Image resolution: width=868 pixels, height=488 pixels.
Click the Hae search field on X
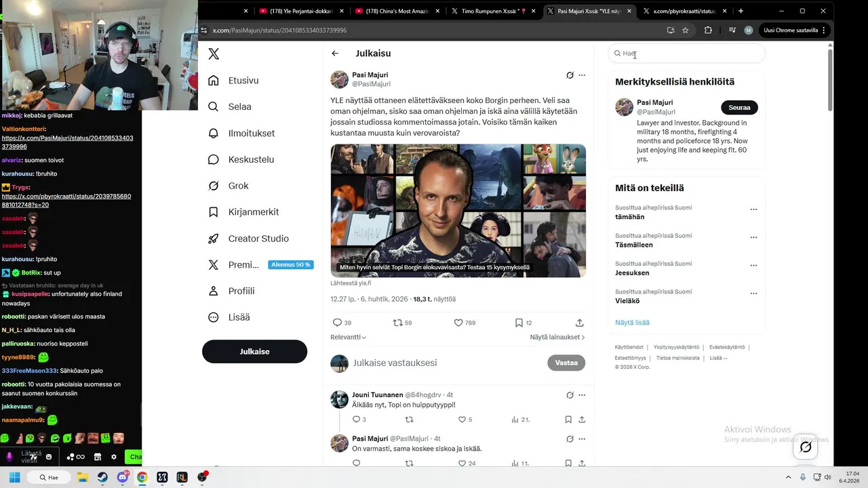(x=686, y=54)
